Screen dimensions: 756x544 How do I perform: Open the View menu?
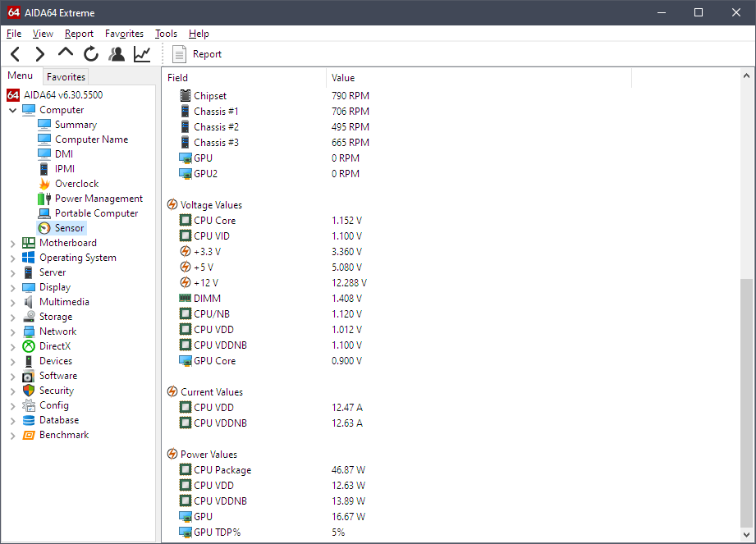coord(43,34)
